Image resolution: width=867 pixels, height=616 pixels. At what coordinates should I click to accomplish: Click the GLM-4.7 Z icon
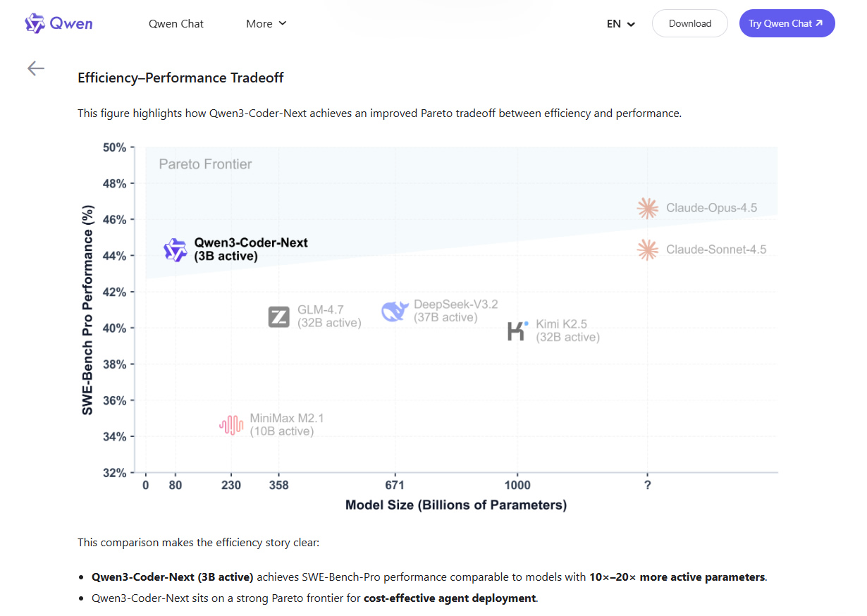[279, 316]
